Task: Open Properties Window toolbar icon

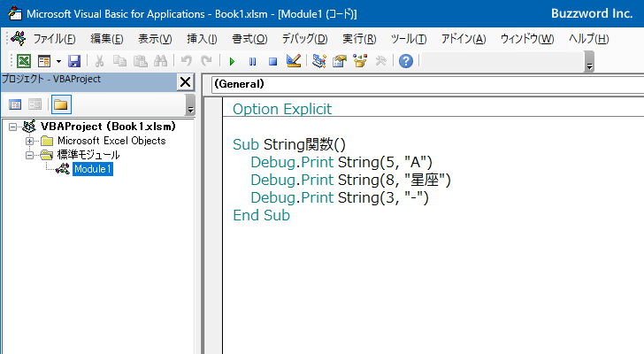Action: click(340, 61)
